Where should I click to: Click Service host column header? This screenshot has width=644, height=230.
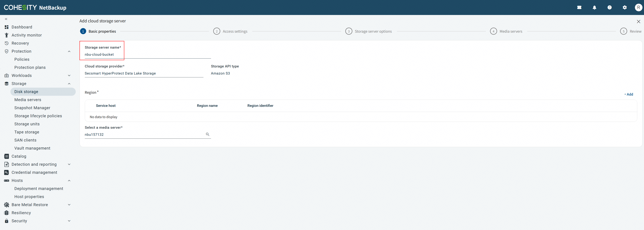(x=106, y=106)
